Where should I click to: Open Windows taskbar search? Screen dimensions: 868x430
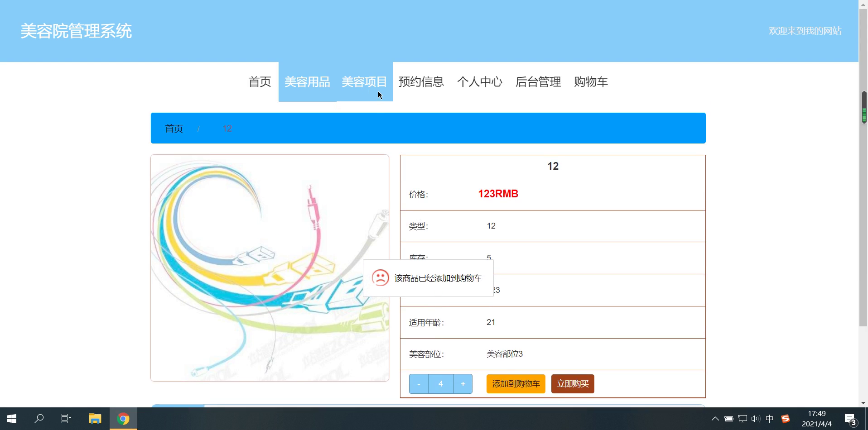(x=39, y=419)
